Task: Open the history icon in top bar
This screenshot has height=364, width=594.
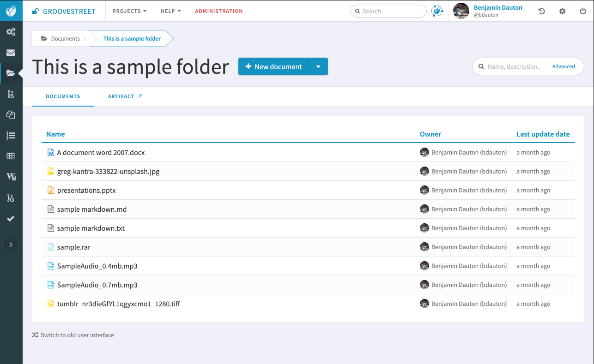Action: coord(542,11)
